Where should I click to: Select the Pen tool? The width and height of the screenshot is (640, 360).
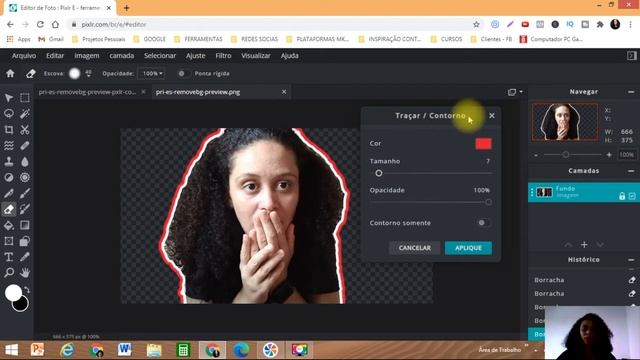(x=9, y=193)
